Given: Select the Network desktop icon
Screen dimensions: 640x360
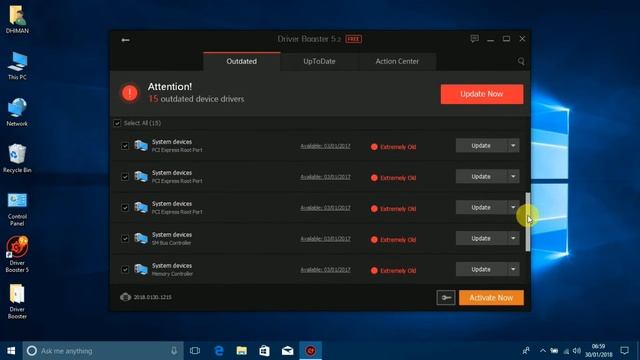Looking at the screenshot, I should coord(17,112).
